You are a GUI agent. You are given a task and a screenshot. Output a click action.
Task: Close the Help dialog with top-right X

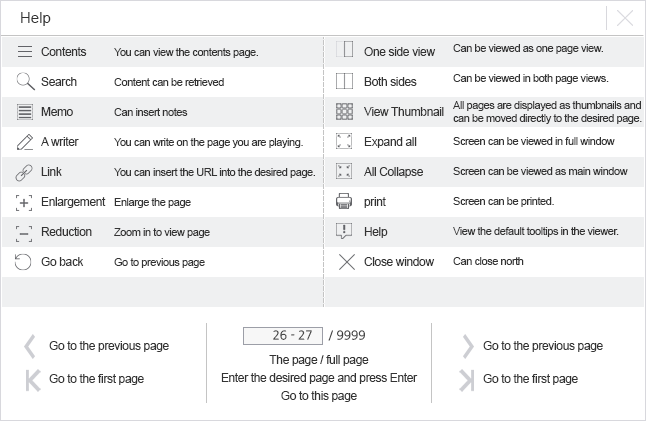(625, 18)
